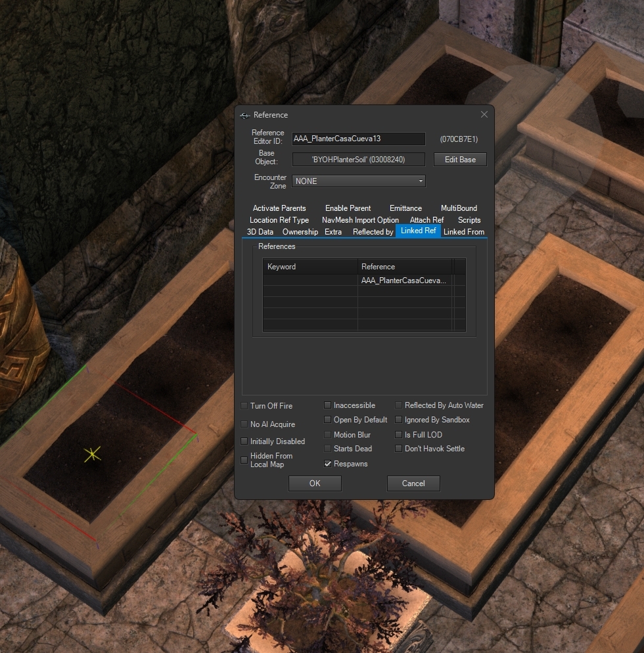The image size is (644, 653).
Task: Check the Open By Default option
Action: pos(327,420)
